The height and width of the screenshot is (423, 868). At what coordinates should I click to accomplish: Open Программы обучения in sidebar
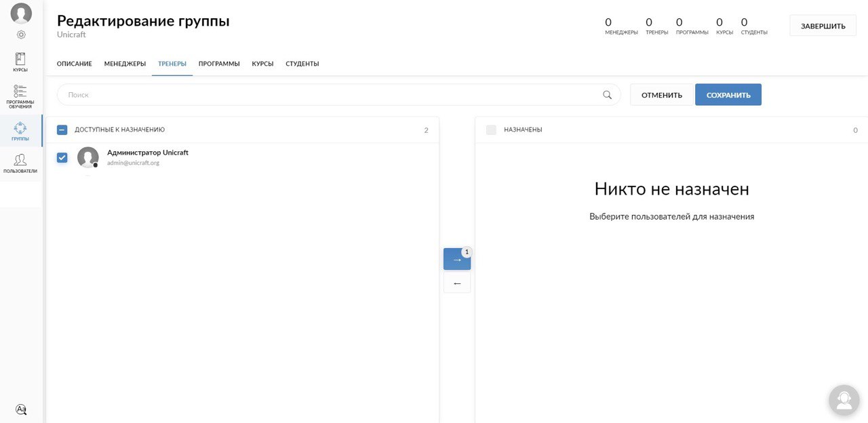tap(20, 96)
